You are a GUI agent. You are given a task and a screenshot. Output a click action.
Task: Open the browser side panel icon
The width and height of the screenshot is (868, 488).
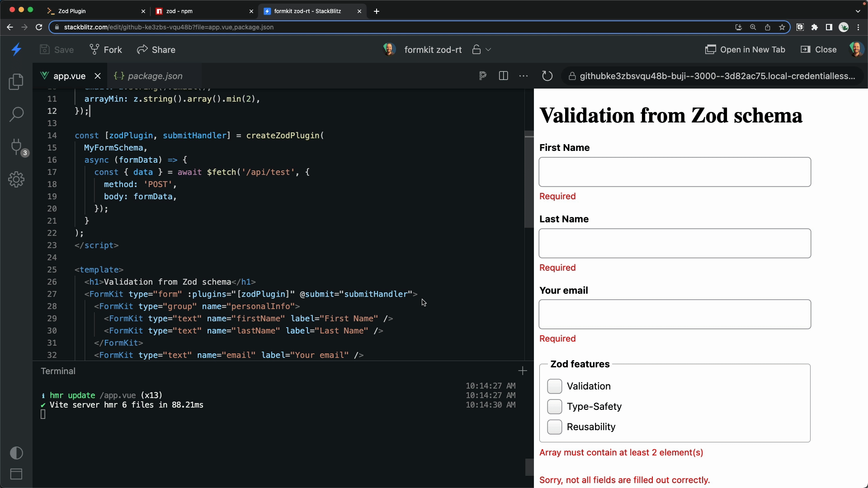pyautogui.click(x=829, y=27)
